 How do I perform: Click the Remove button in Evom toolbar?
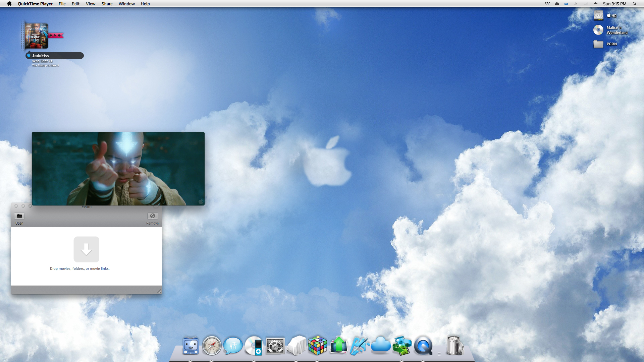[x=152, y=216]
